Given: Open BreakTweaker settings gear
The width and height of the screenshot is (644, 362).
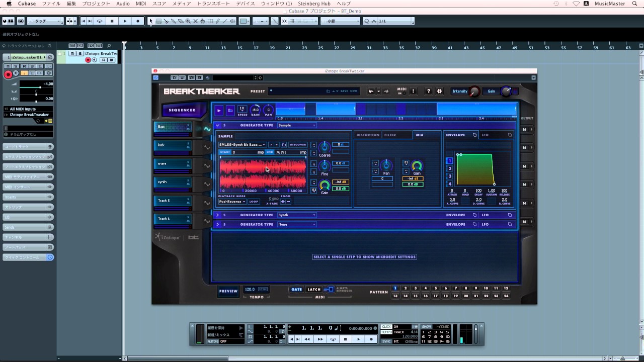Looking at the screenshot, I should click(x=439, y=91).
